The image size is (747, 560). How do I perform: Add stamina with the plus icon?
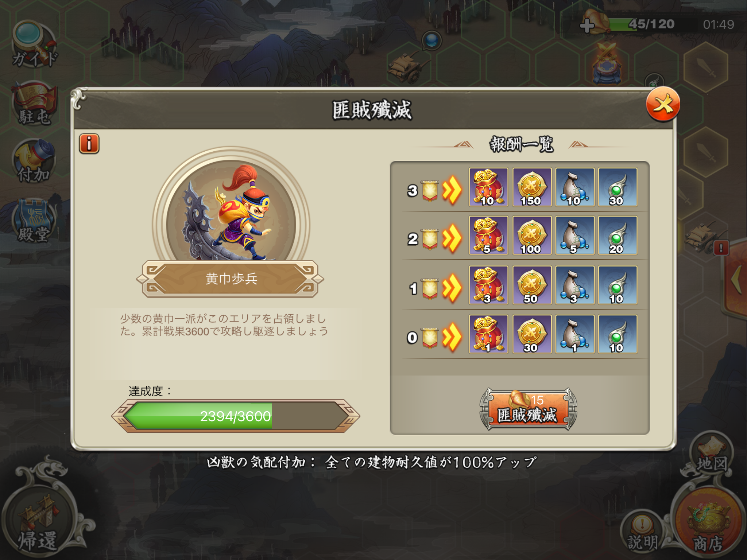(x=587, y=26)
